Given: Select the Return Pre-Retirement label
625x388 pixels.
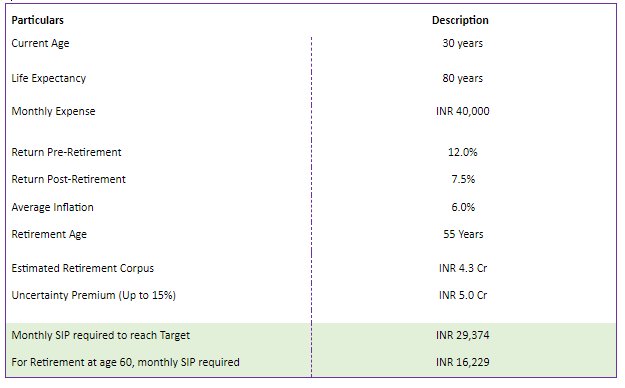Looking at the screenshot, I should 66,152.
